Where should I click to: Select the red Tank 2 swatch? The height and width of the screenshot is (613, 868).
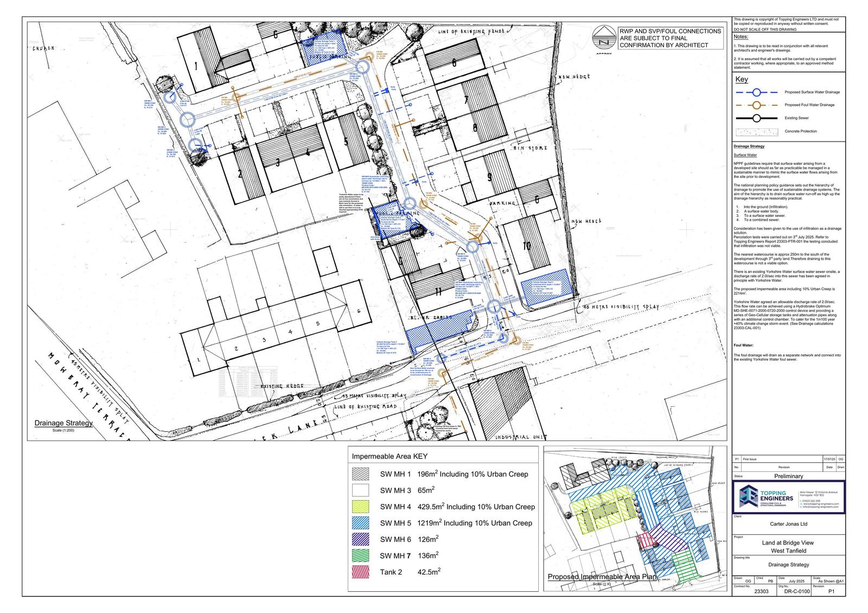click(360, 572)
